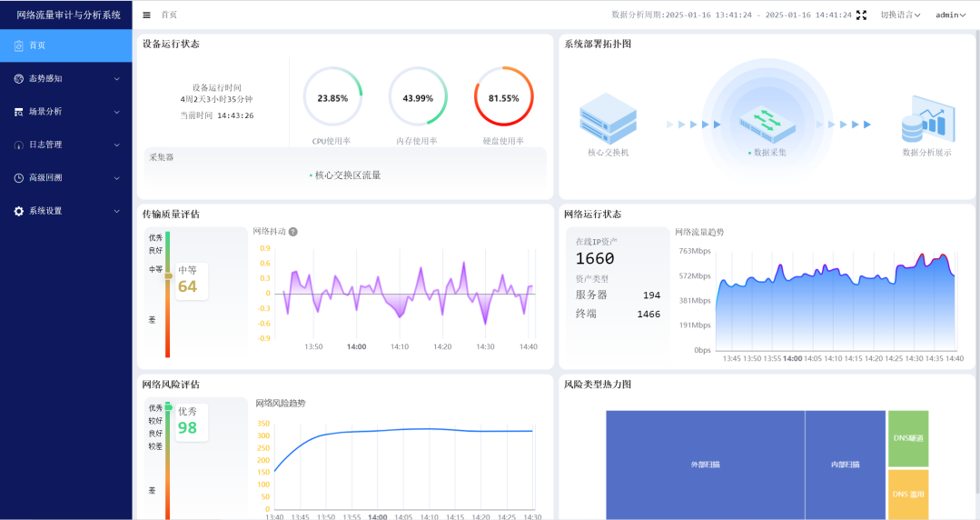Click the 网络流量审计与分析系统 title
Viewport: 980px width, 520px height.
coord(69,15)
